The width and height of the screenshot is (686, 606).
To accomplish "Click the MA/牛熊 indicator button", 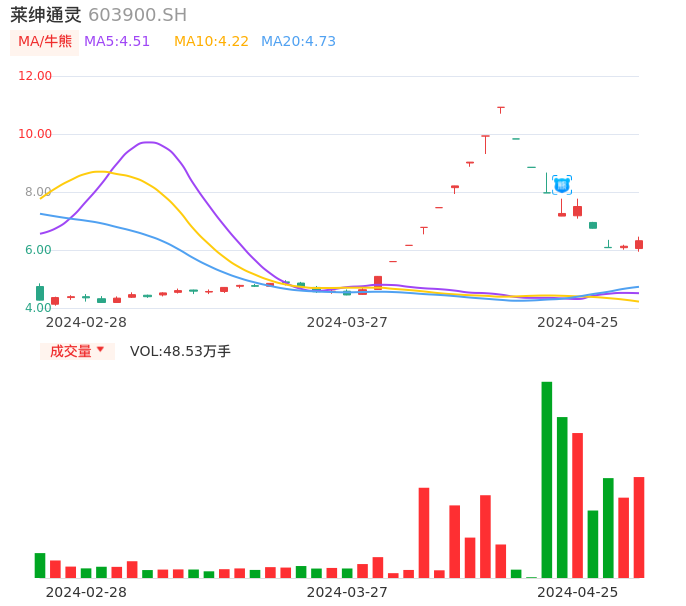I will (45, 42).
